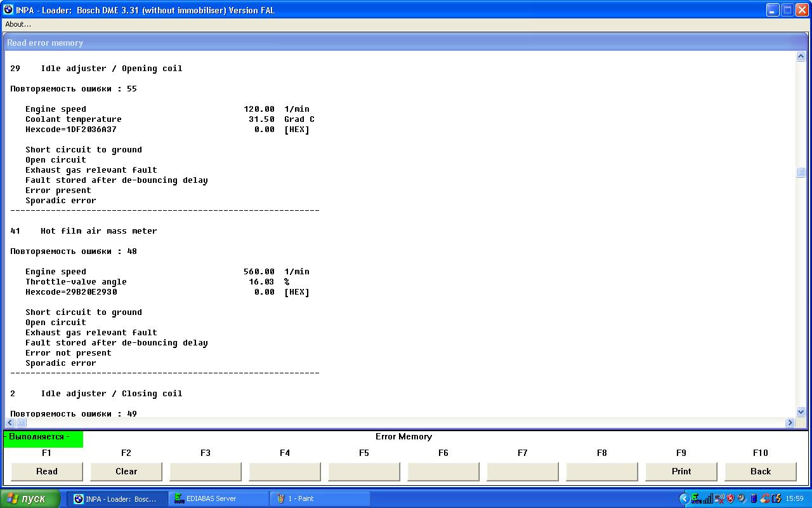This screenshot has width=812, height=508.
Task: Click the signal strength bars tray icon
Action: 707,498
